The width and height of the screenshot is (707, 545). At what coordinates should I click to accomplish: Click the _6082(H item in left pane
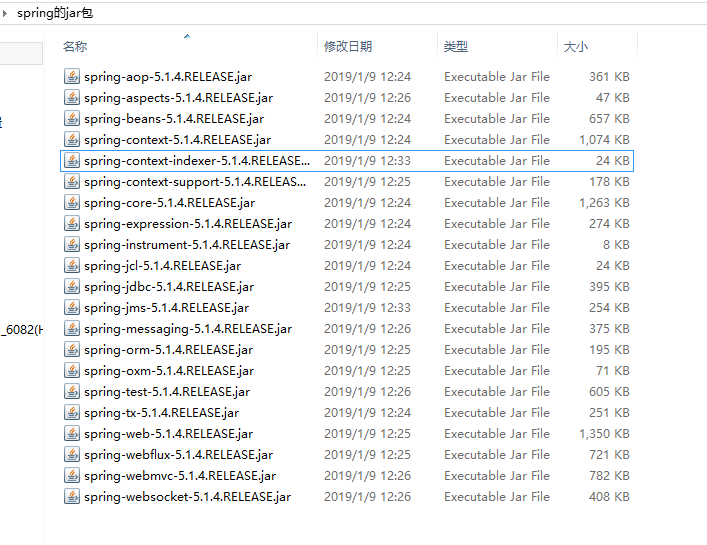tap(22, 330)
